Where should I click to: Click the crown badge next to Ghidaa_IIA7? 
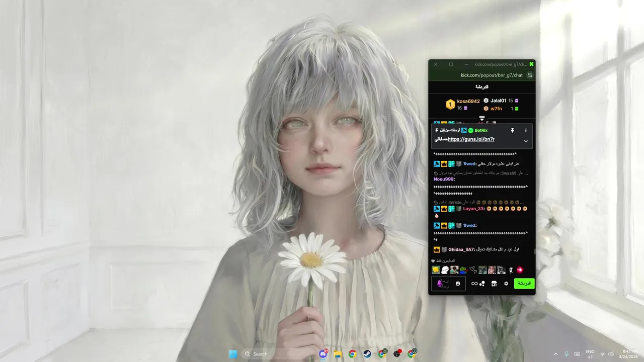437,249
